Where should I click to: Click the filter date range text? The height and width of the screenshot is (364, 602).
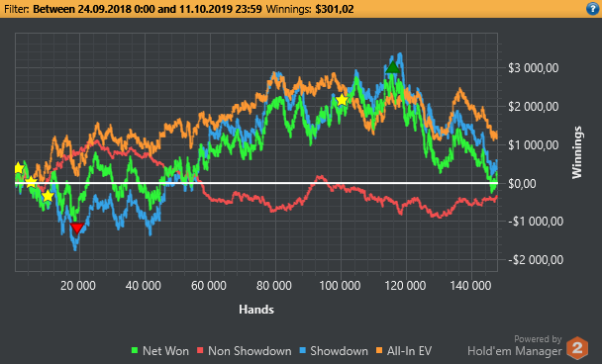(x=148, y=9)
